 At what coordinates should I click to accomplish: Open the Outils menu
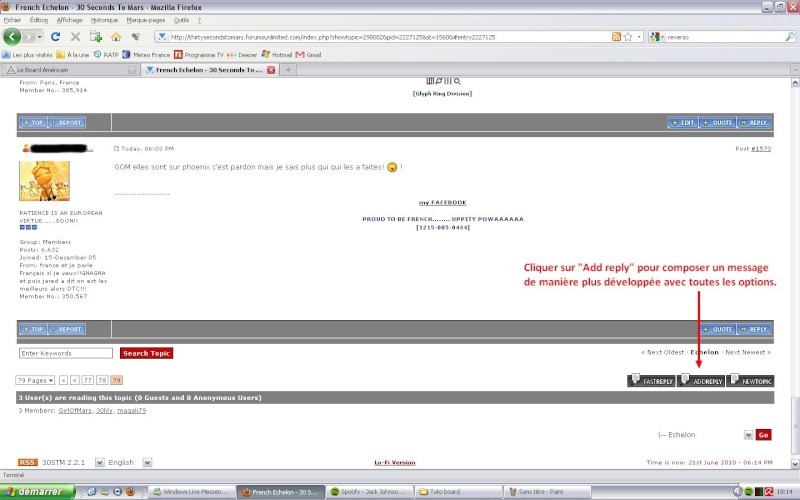pyautogui.click(x=181, y=20)
